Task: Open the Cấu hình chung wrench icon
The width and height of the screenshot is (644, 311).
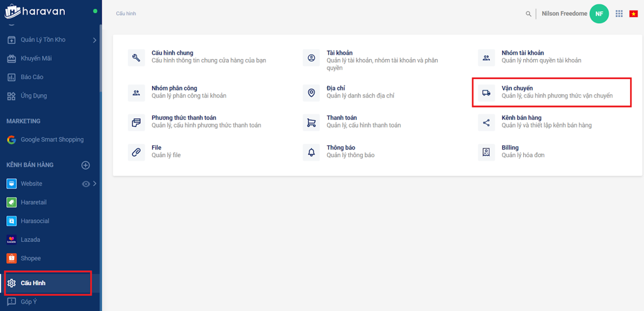Action: (136, 58)
